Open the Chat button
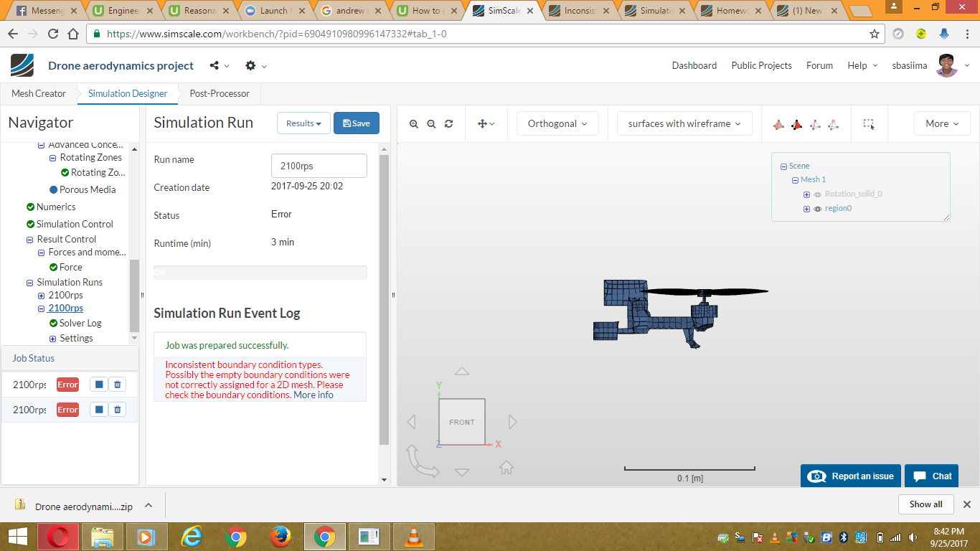Viewport: 980px width, 551px height. click(x=932, y=476)
